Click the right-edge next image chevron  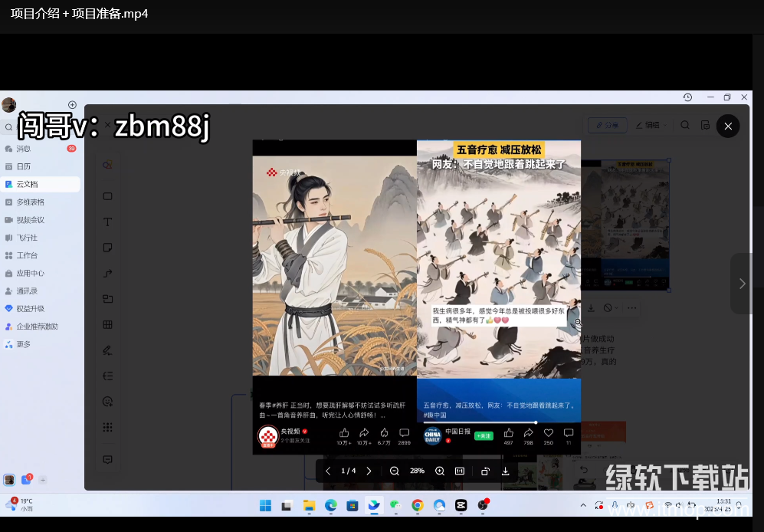pos(741,284)
